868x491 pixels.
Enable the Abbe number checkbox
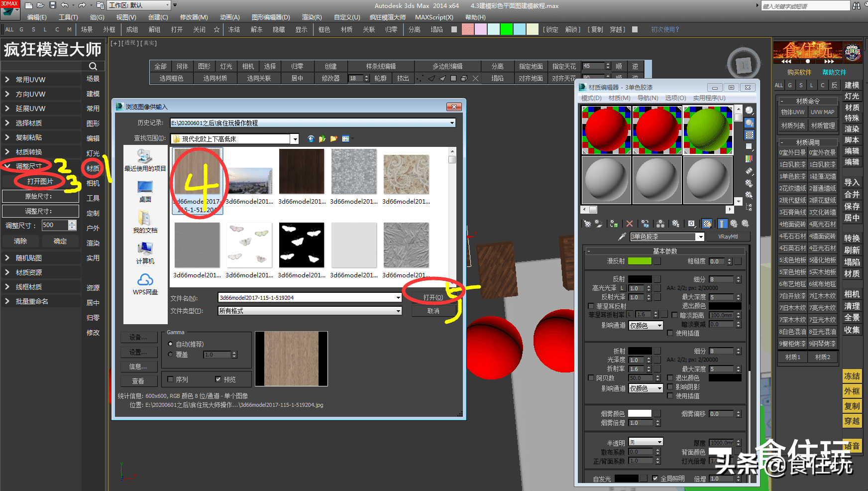tap(591, 378)
